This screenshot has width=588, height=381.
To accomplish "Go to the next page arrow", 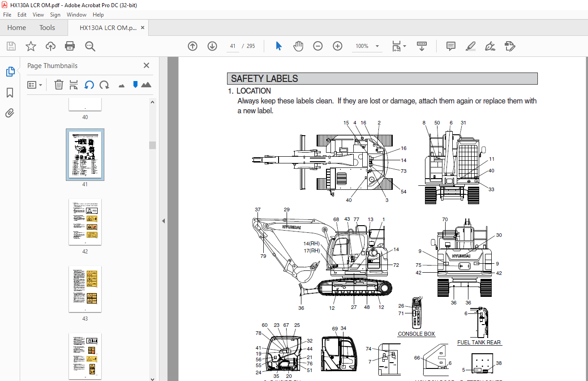I will click(212, 46).
